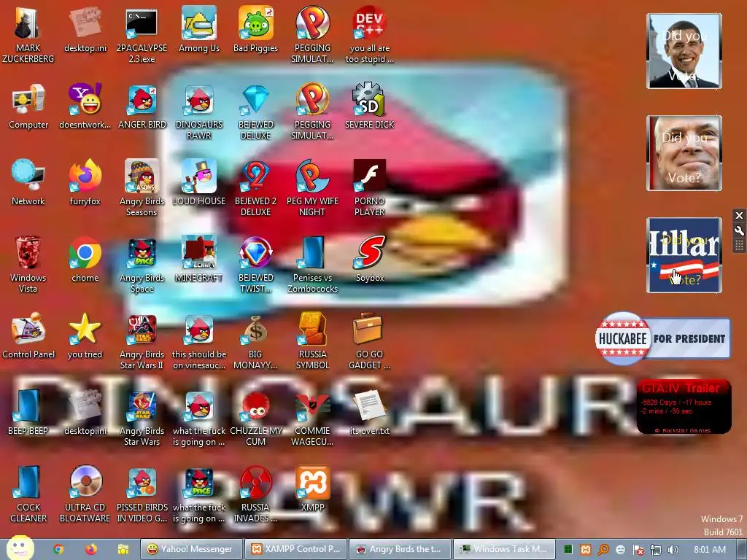Open the Among Us shortcut
Image resolution: width=747 pixels, height=560 pixels.
click(x=198, y=29)
